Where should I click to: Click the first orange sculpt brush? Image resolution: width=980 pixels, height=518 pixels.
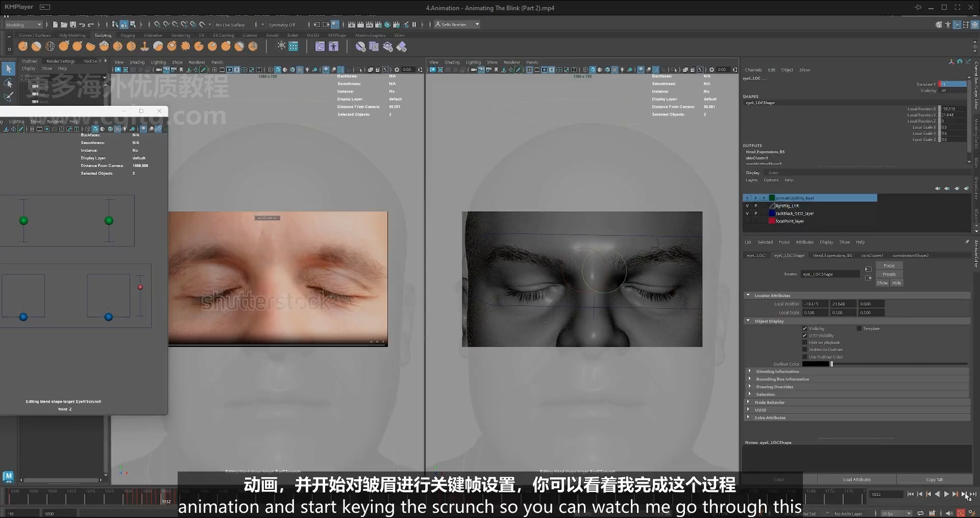23,46
